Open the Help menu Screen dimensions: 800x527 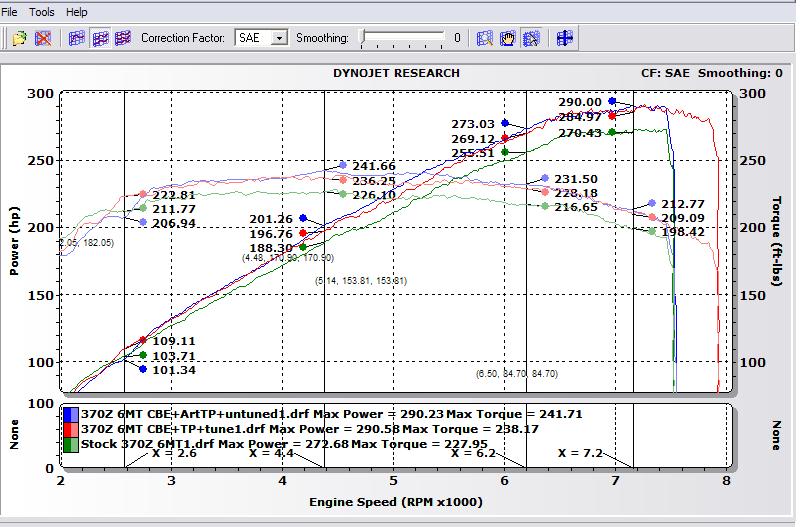[x=77, y=12]
